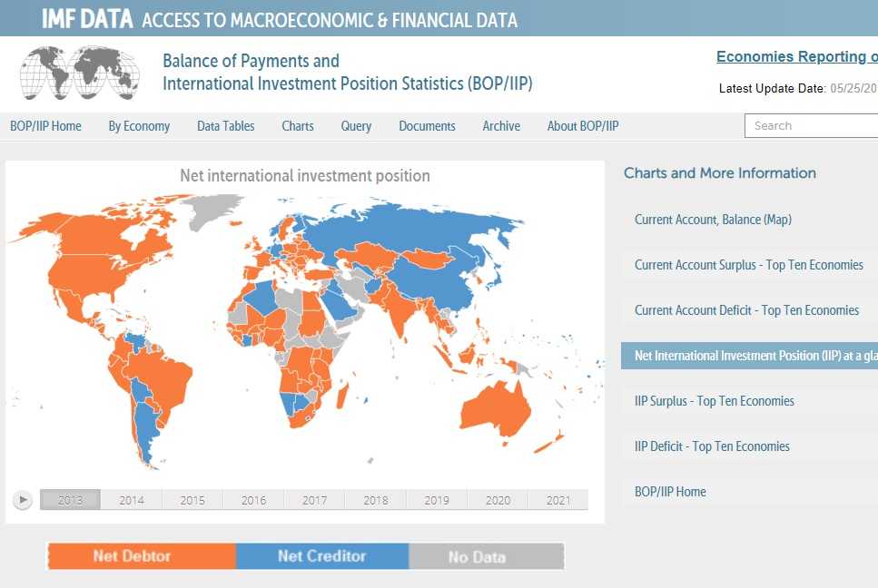Open Economies Reporting link
878x588 pixels.
tap(796, 57)
